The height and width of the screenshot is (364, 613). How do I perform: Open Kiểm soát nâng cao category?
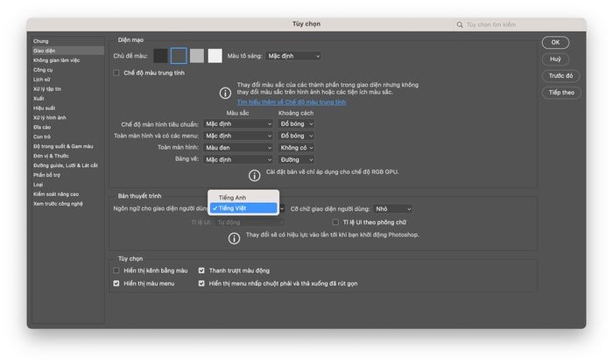pos(68,194)
